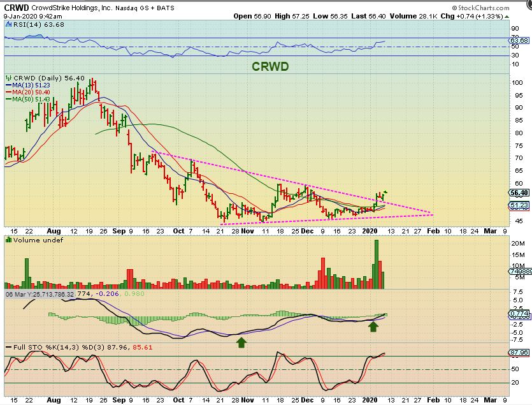Screen dimensions: 532x405
Task: Click the 87.96 stochastic value tag on right axis
Action: (x=519, y=352)
